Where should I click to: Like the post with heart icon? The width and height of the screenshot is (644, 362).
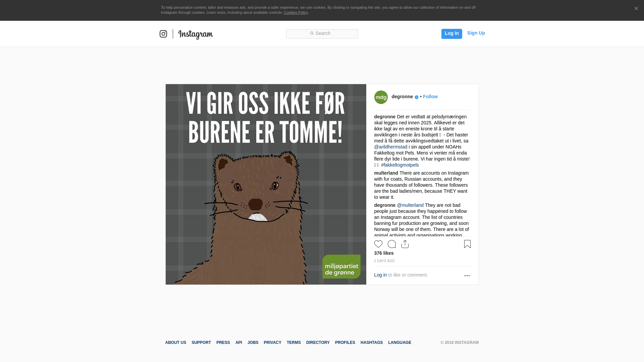(378, 244)
